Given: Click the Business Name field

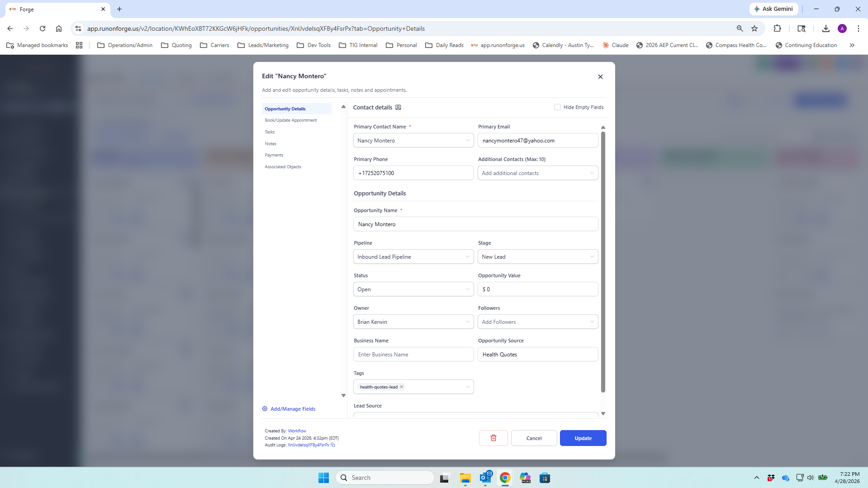Looking at the screenshot, I should [x=413, y=355].
